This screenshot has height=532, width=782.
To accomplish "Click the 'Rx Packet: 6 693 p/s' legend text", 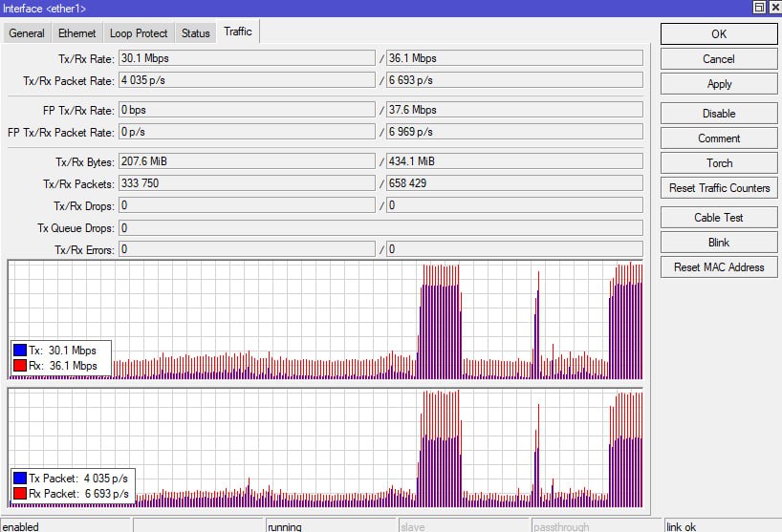I will 78,494.
